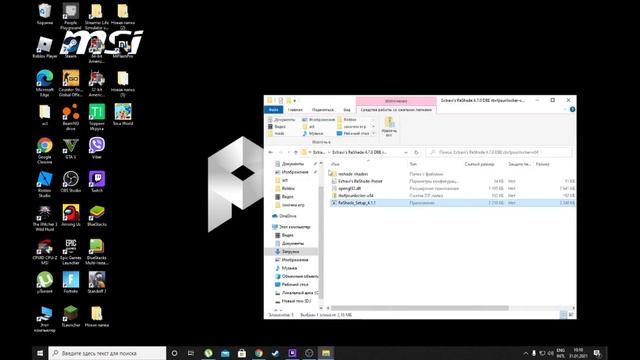640x360 pixels.
Task: Open the uTorrent desktop shortcut
Action: click(x=44, y=282)
